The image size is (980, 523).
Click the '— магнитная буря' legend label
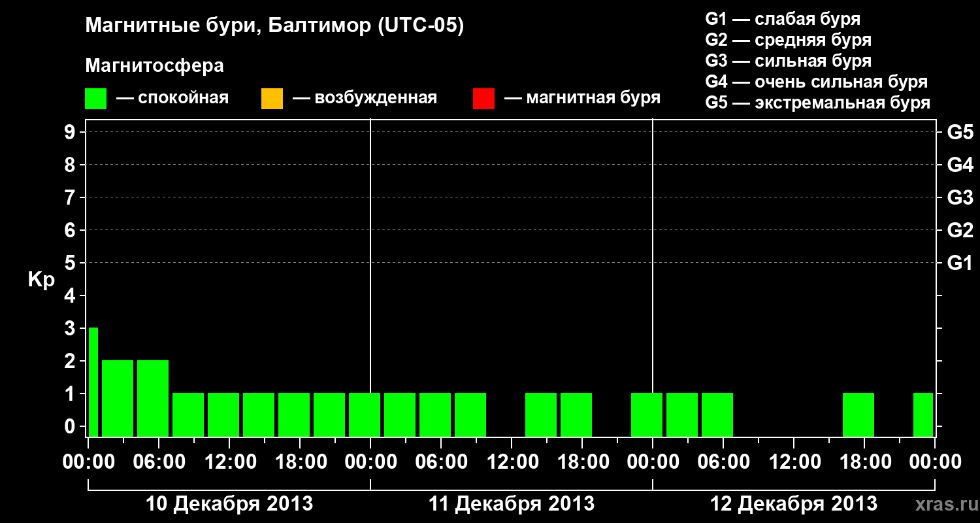click(x=583, y=98)
